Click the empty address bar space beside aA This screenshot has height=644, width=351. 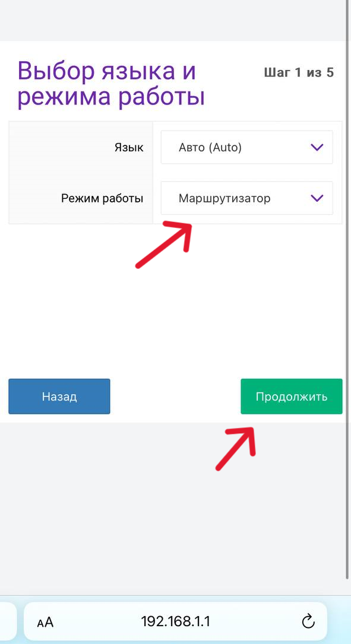tap(97, 622)
